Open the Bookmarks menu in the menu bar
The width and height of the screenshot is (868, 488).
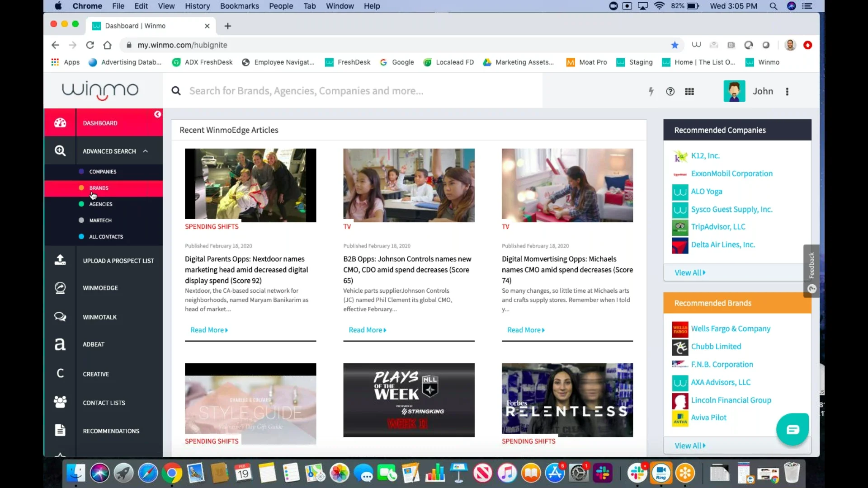click(239, 6)
